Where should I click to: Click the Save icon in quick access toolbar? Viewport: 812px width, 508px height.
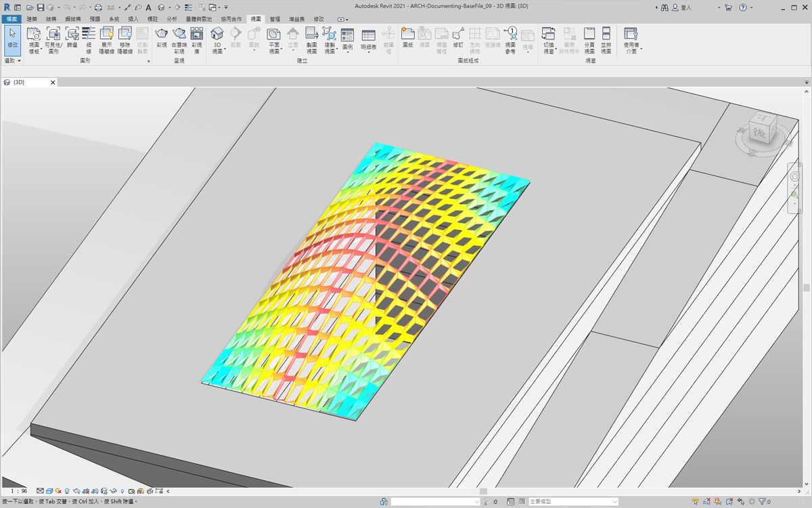click(40, 7)
